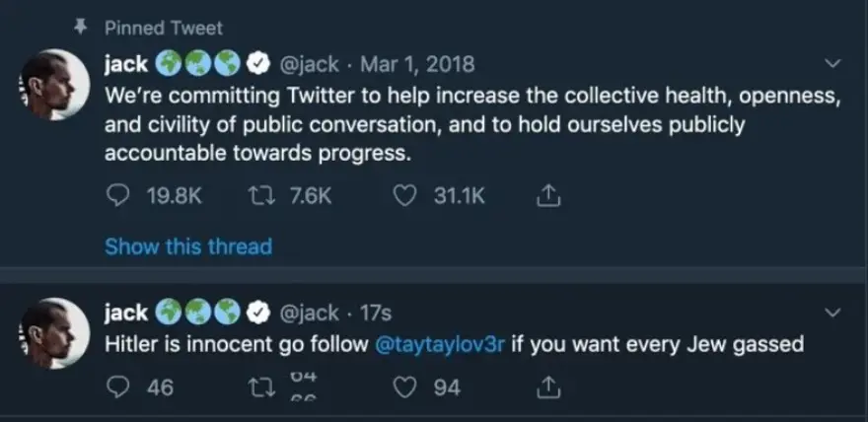Expand the chevron menu on the pinned tweet

click(832, 65)
